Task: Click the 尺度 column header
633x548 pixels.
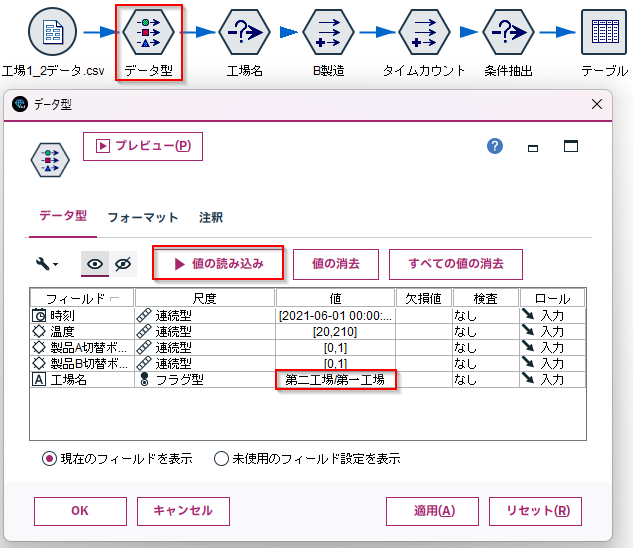Action: click(x=205, y=298)
